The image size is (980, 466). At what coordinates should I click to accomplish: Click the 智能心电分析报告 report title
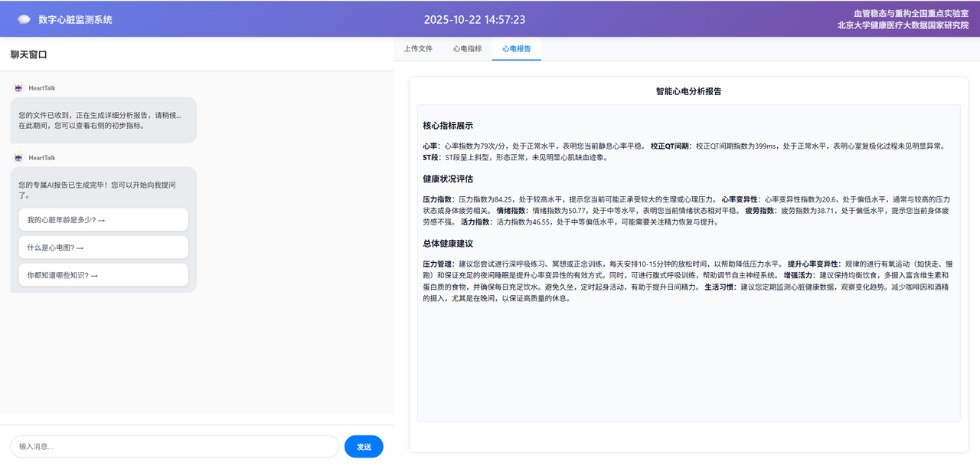click(688, 91)
